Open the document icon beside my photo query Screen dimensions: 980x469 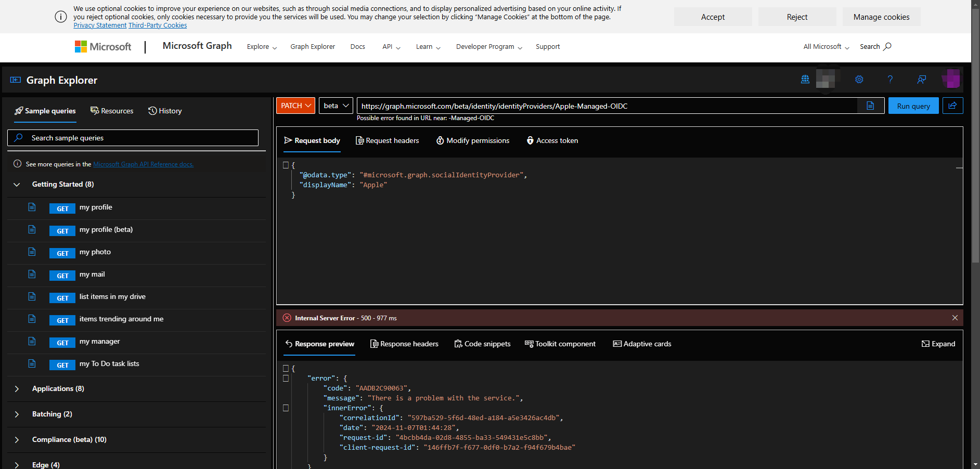[32, 252]
